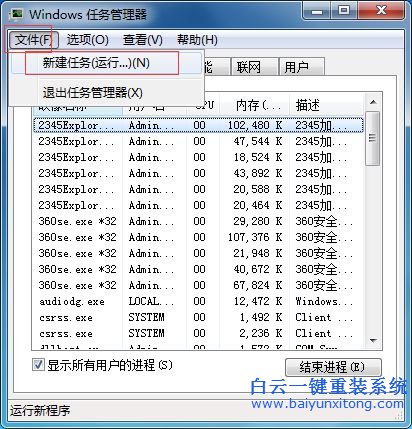Image resolution: width=412 pixels, height=429 pixels.
Task: Click the process list scrollbar thumb
Action: pos(373,138)
